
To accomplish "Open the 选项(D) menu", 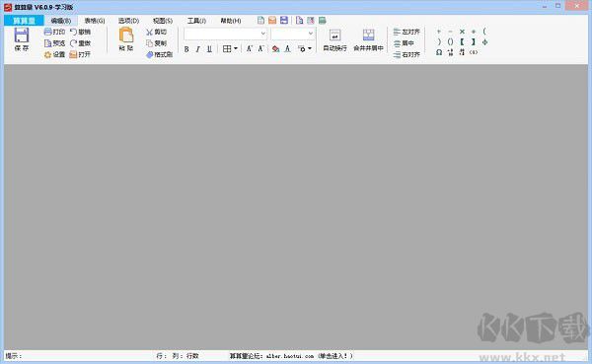I will [x=128, y=21].
